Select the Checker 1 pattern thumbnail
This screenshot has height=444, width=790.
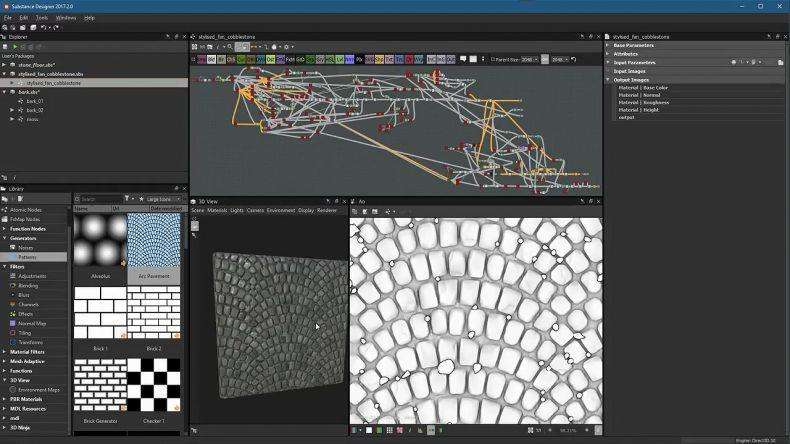click(153, 385)
